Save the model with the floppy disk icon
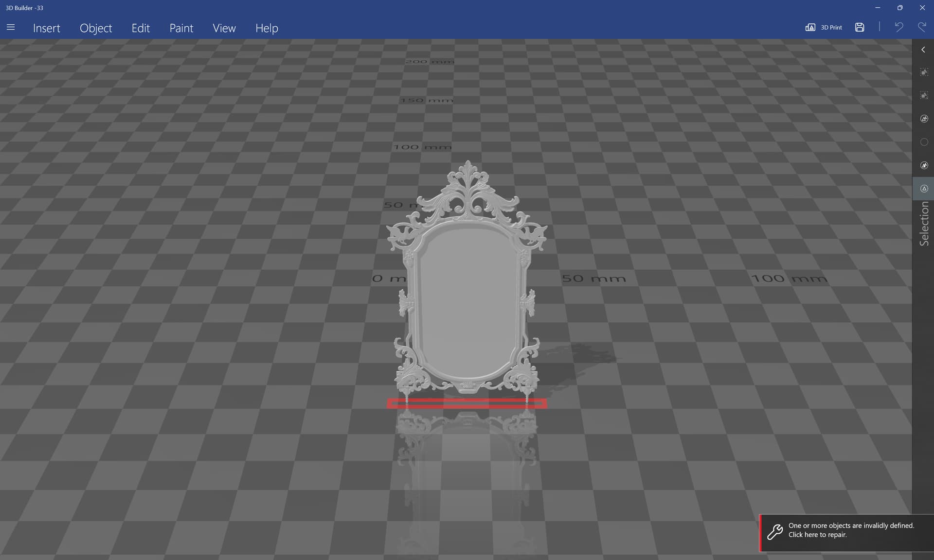 [x=860, y=28]
